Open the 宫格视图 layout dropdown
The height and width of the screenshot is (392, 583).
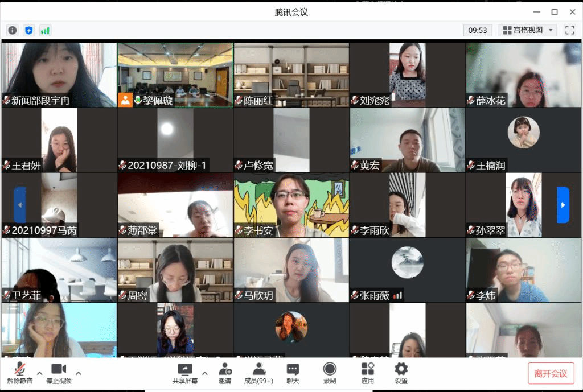(527, 30)
